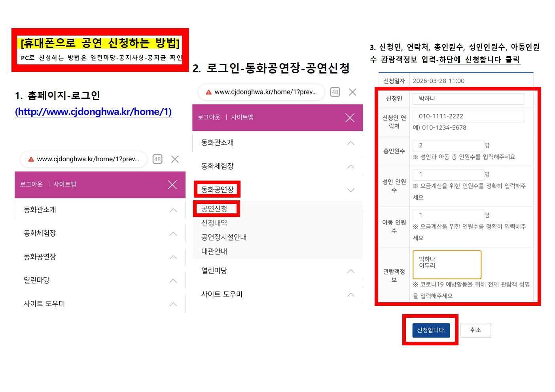Close the purple menu header in step 1 screenshot
The image size is (555, 392).
pyautogui.click(x=172, y=185)
